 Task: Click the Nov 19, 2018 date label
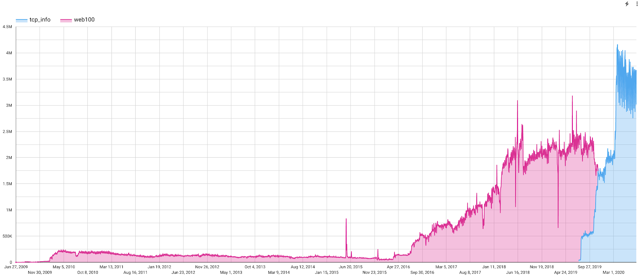[x=542, y=267]
